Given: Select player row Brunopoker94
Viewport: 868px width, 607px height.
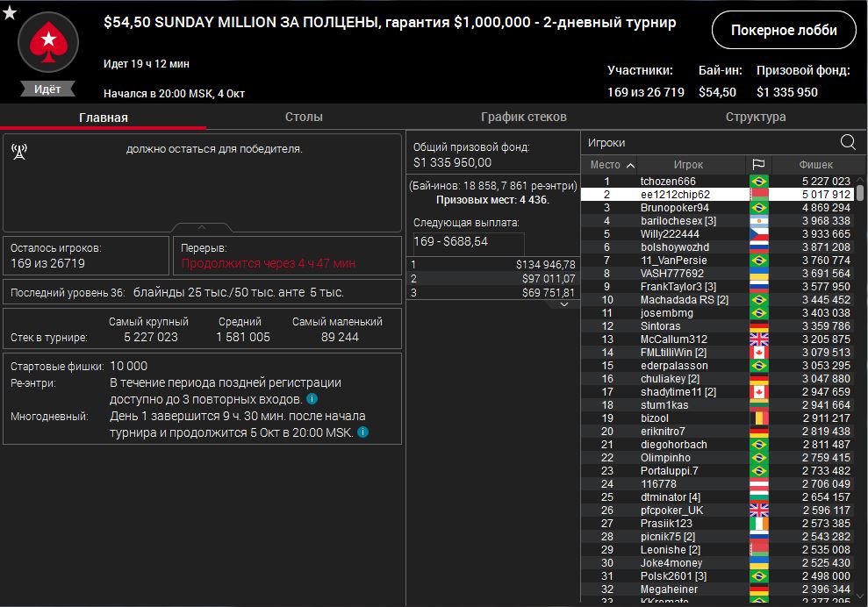Looking at the screenshot, I should point(718,208).
